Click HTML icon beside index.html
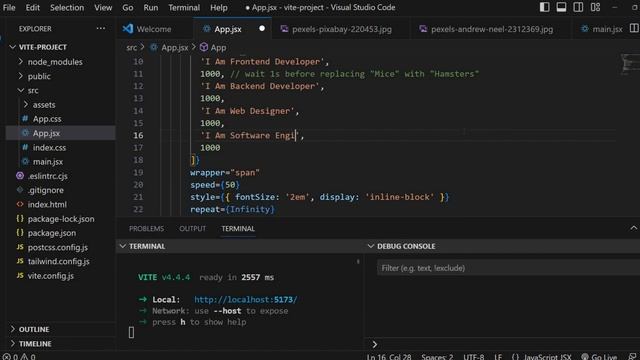Viewport: 640px width, 360px height. tap(20, 204)
